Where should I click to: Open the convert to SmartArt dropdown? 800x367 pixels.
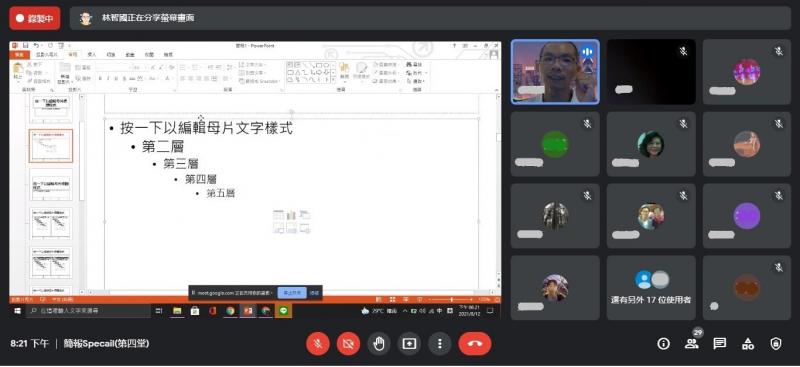point(260,81)
